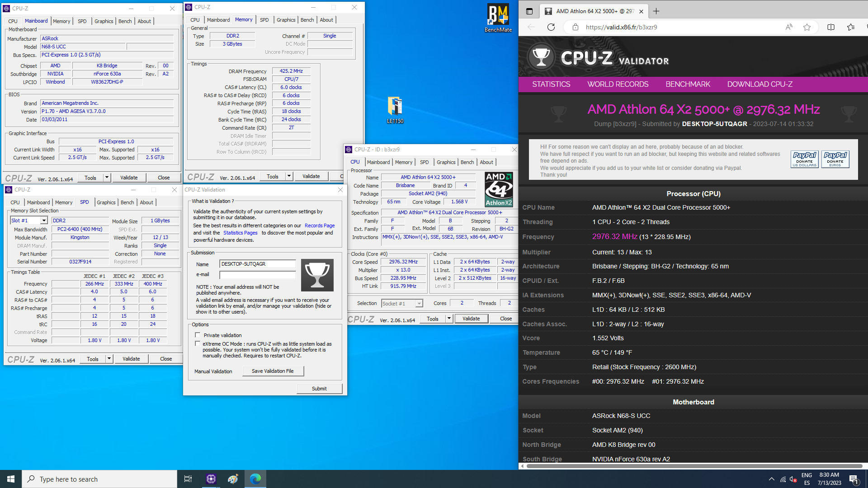Open LE1150 desktop icon

395,110
